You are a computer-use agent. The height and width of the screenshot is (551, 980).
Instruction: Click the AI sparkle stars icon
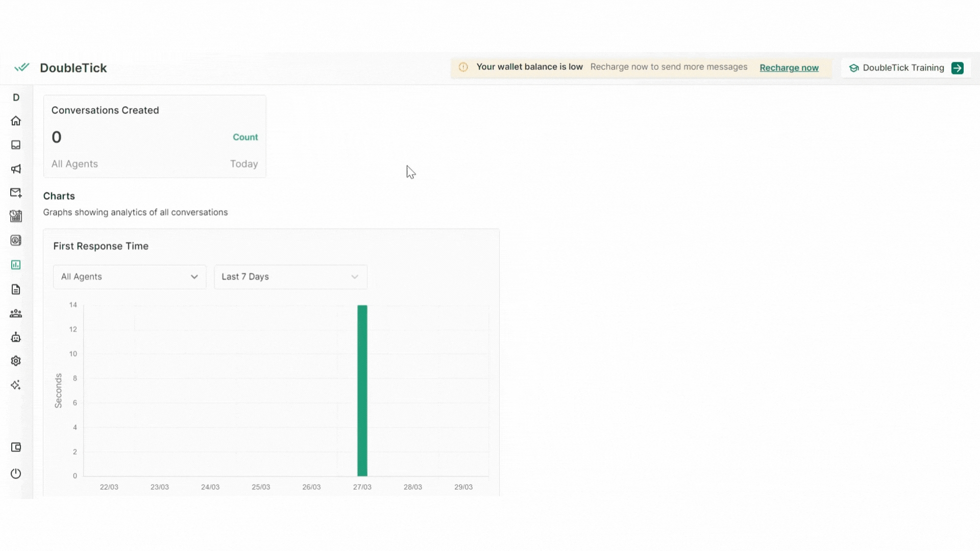click(16, 385)
